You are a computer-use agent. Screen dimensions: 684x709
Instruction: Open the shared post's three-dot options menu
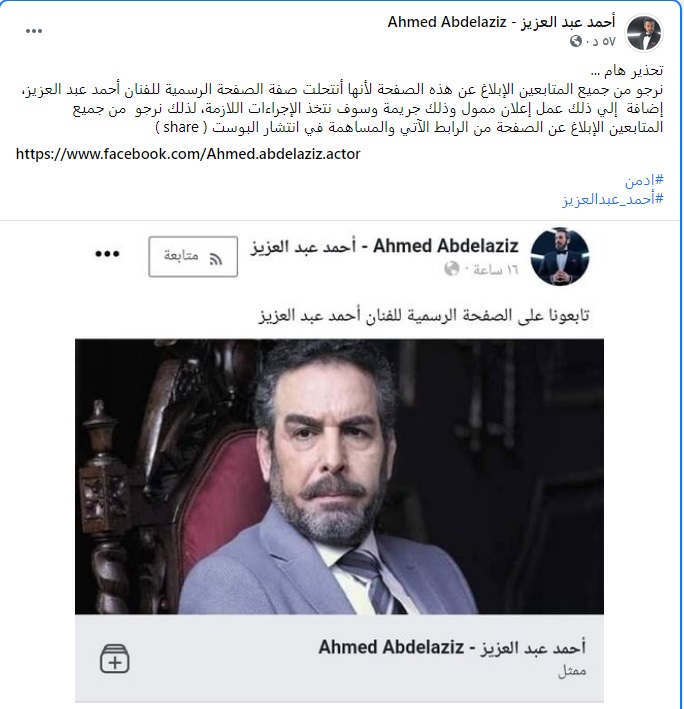coord(107,254)
